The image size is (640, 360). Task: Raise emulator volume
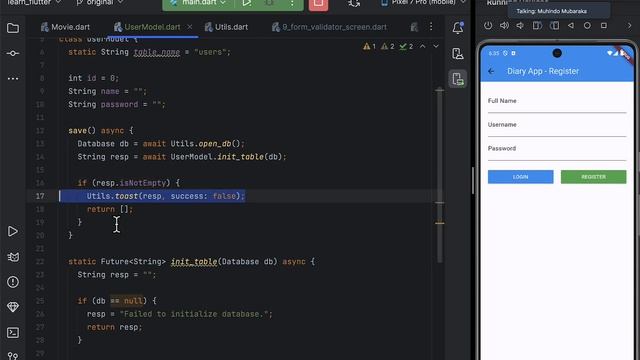point(504,25)
